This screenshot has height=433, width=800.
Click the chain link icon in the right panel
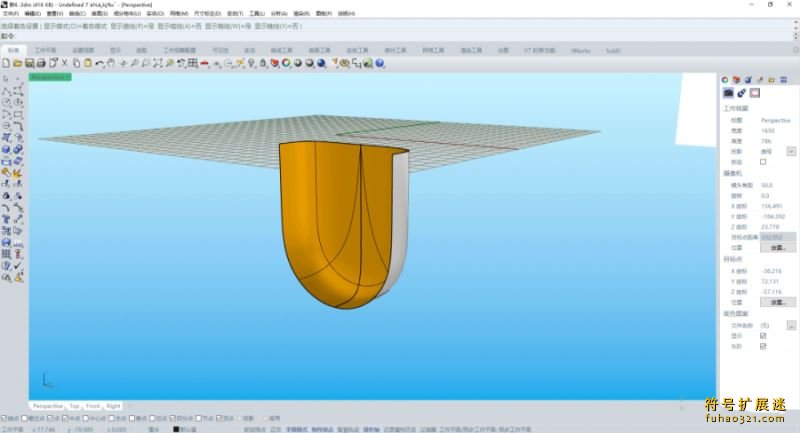[741, 93]
